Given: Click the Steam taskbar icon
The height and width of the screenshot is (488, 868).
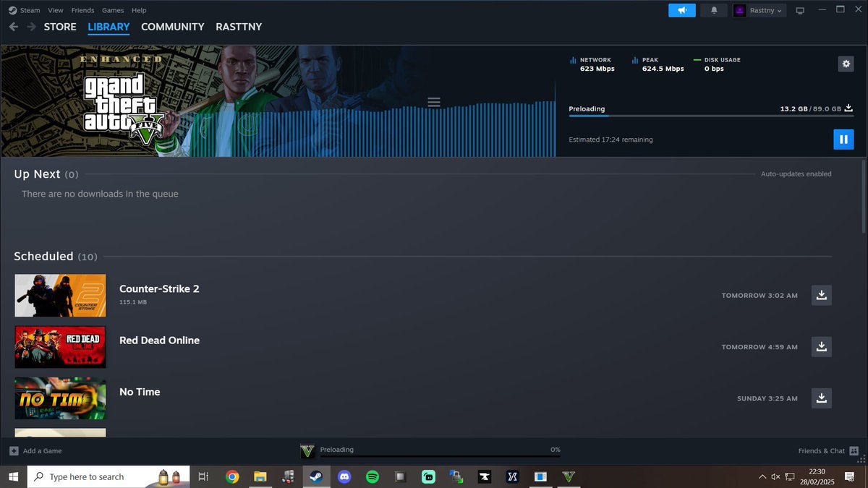Looking at the screenshot, I should 316,476.
